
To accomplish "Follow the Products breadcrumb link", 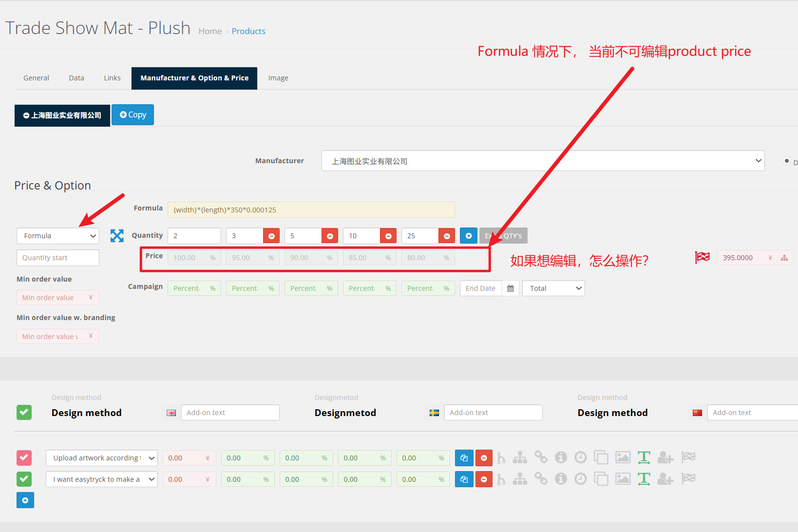I will click(248, 31).
